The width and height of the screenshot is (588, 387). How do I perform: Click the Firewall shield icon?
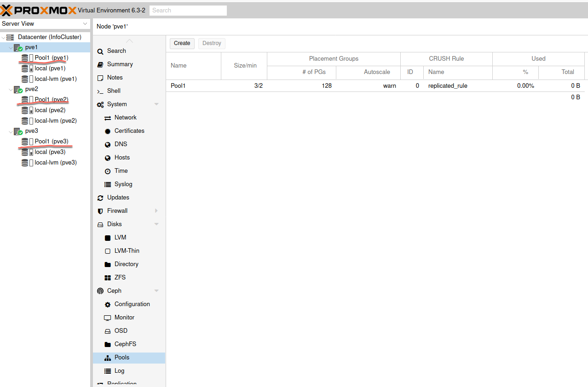tap(100, 211)
